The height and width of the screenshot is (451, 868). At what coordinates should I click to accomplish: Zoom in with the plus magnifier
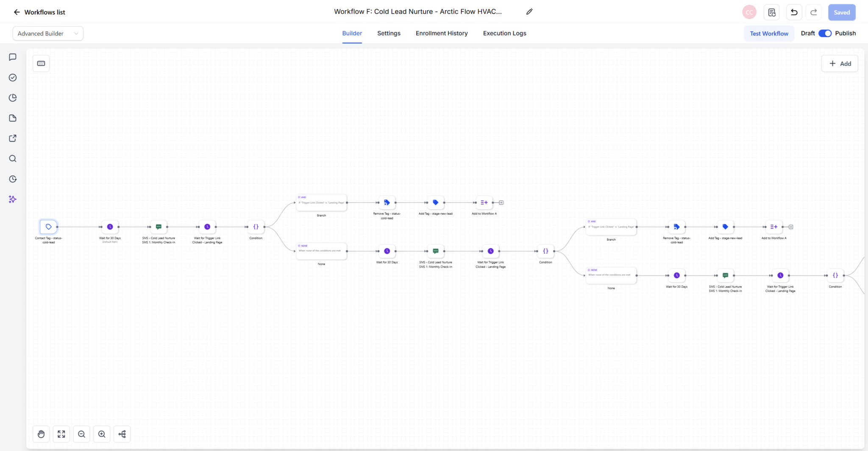(x=102, y=434)
